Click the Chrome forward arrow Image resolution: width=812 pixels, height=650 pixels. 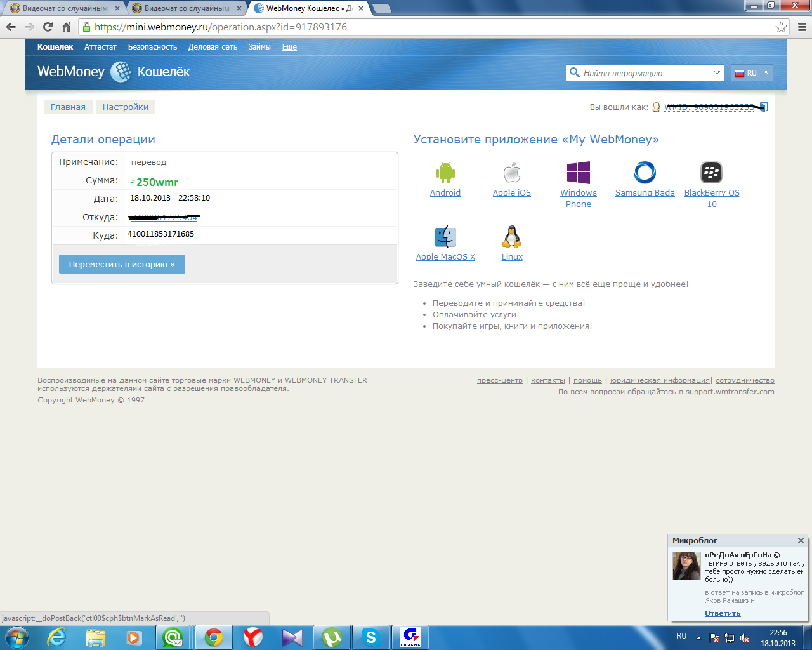click(x=29, y=27)
